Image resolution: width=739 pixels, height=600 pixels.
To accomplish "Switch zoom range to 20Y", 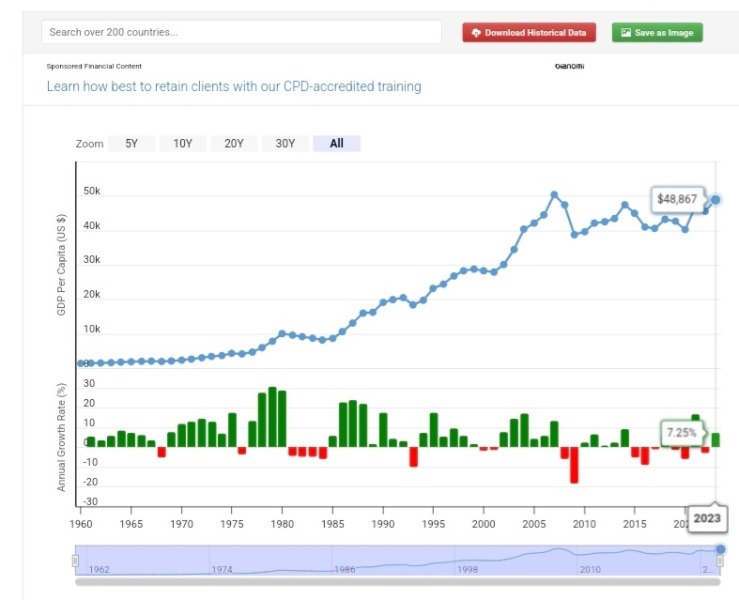I will click(x=234, y=143).
